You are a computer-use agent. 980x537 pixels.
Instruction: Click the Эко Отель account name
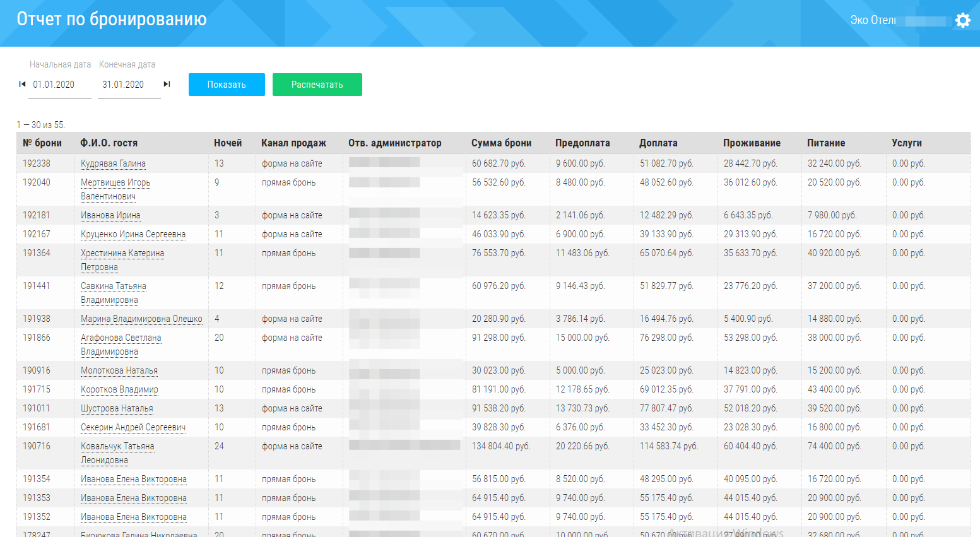873,20
